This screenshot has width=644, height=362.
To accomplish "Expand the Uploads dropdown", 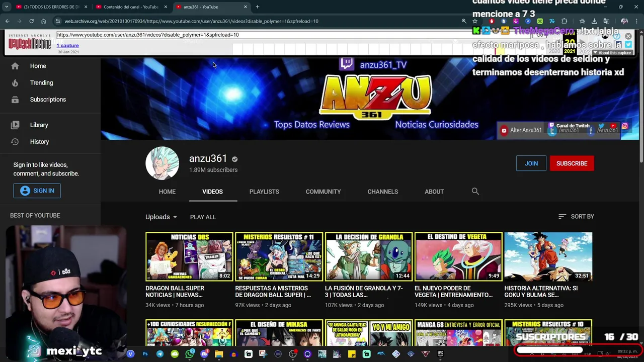I will tap(162, 217).
